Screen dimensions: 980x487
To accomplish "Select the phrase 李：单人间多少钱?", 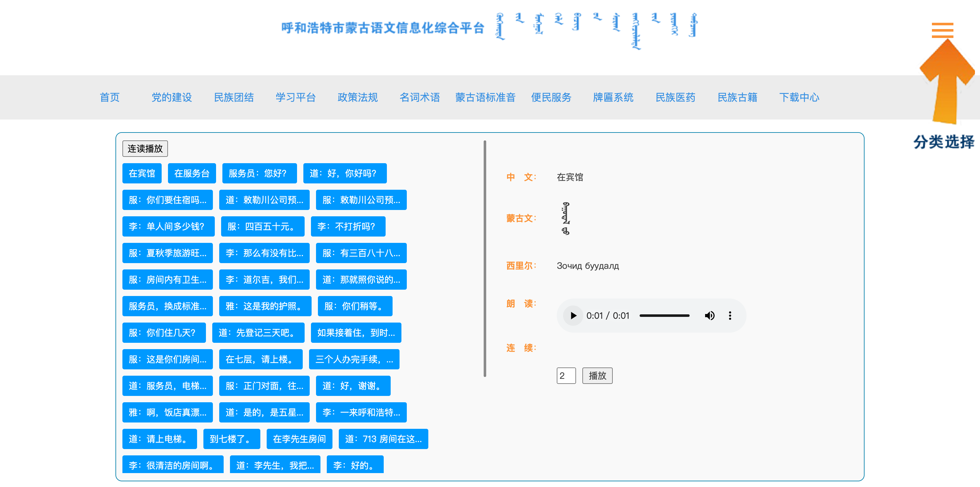I will click(168, 226).
